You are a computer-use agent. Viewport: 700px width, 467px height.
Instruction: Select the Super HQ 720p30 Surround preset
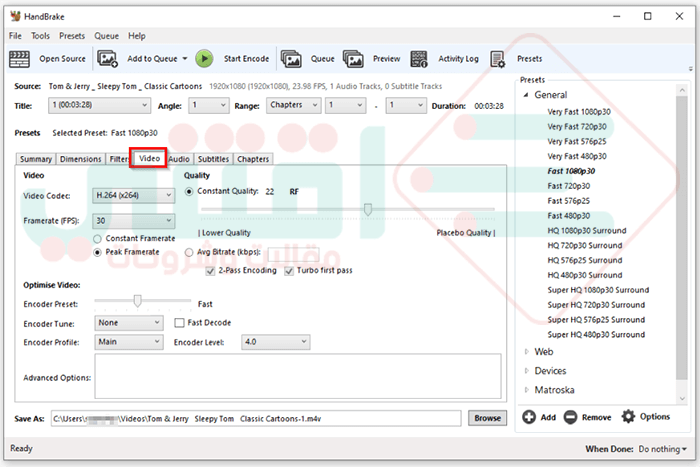596,305
